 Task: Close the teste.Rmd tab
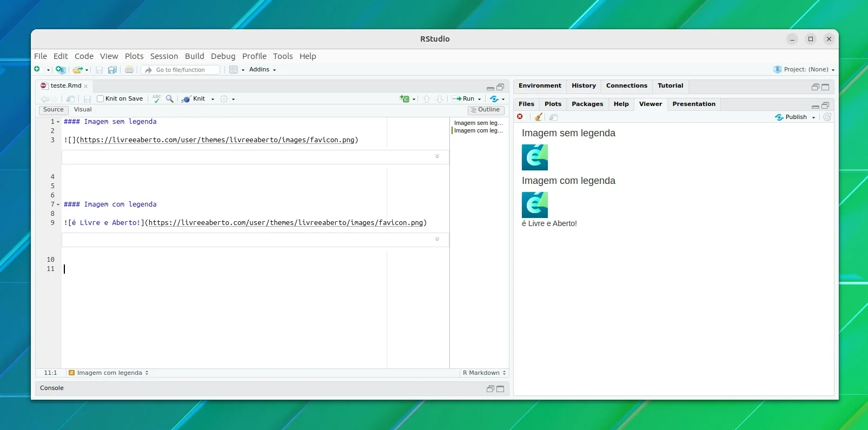(85, 86)
